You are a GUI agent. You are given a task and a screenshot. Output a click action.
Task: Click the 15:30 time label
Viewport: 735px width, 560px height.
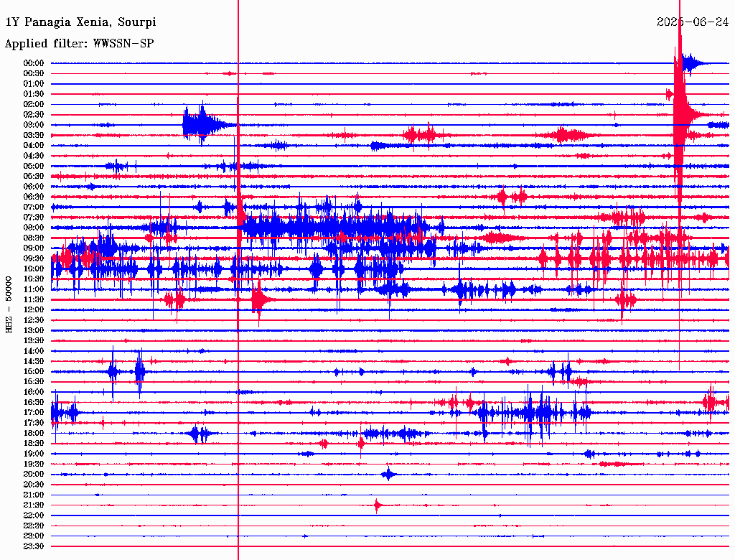point(34,382)
